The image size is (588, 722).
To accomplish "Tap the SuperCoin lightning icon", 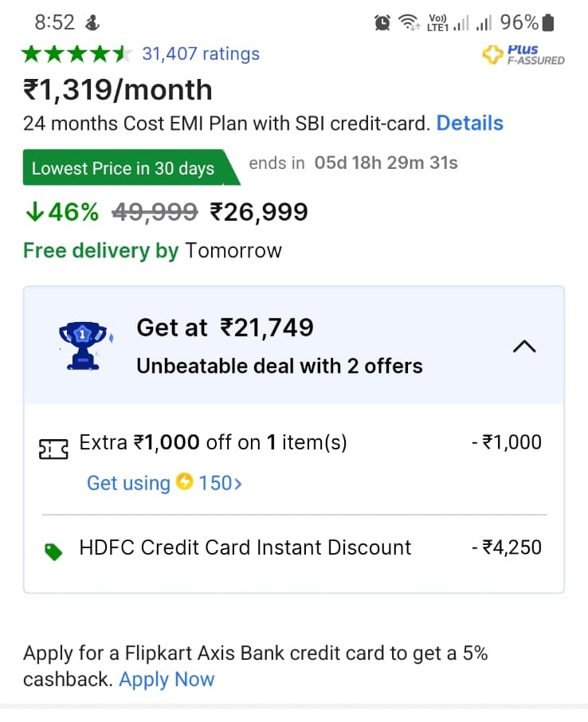I will click(x=185, y=483).
